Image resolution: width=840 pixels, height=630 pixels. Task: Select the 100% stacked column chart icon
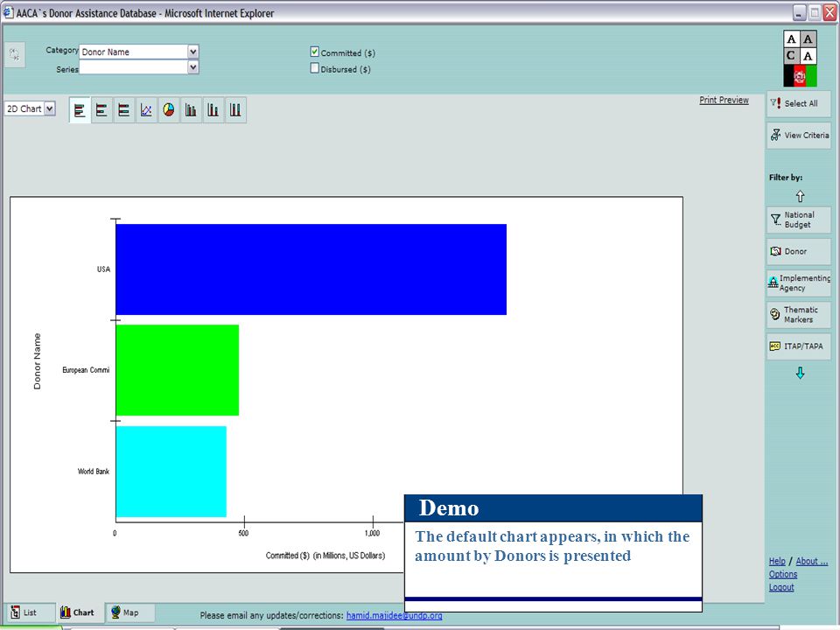[x=235, y=110]
